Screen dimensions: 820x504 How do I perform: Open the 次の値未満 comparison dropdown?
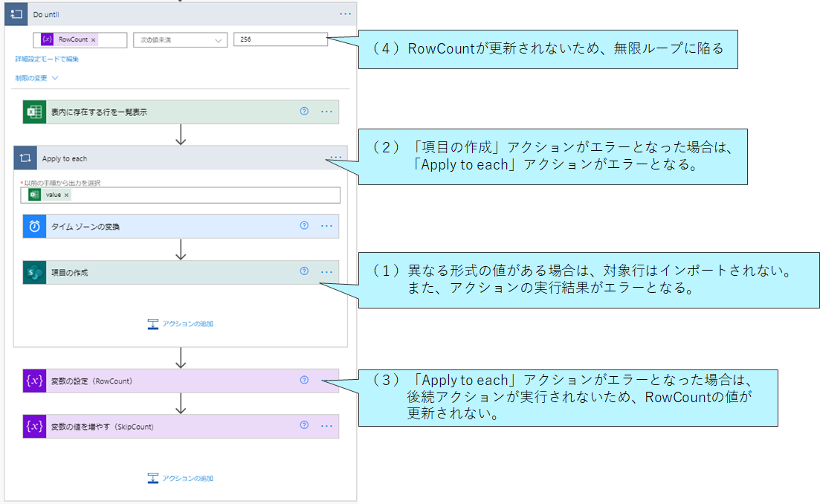coord(180,39)
